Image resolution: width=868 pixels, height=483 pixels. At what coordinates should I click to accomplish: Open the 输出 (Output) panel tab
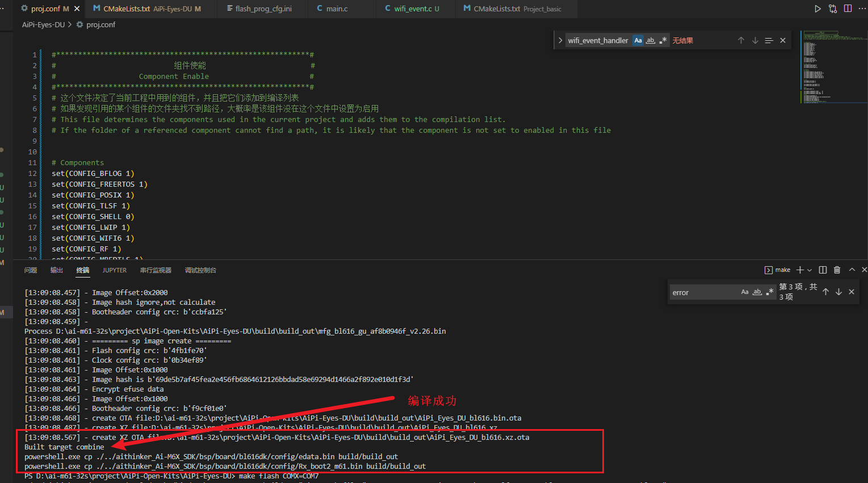pyautogui.click(x=57, y=270)
